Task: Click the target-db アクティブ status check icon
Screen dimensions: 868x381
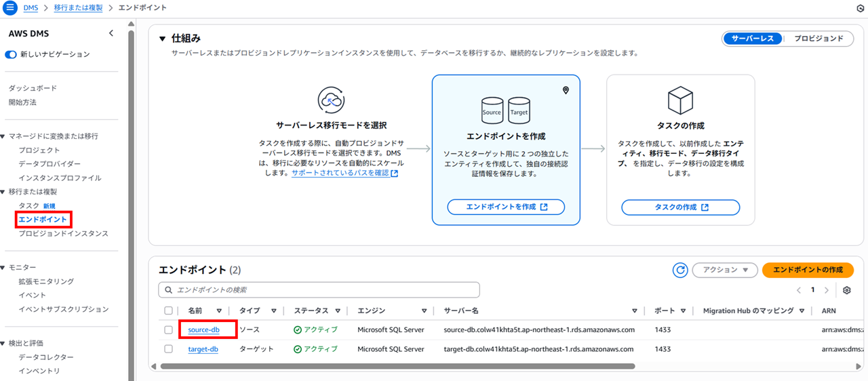Action: click(x=298, y=349)
